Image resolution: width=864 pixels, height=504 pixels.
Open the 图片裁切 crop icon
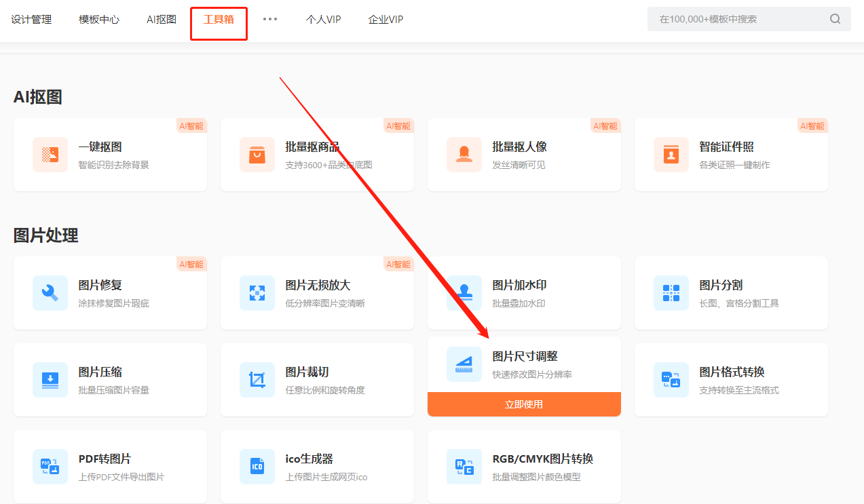tap(257, 380)
